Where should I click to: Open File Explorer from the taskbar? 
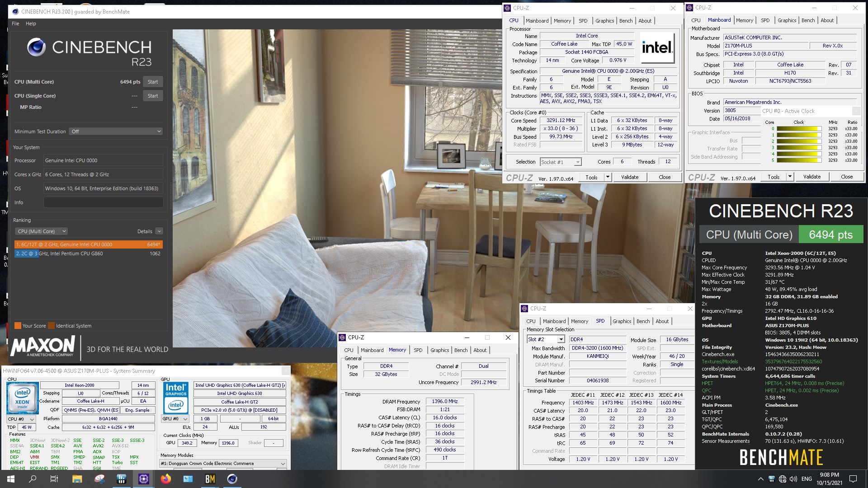pos(77,479)
